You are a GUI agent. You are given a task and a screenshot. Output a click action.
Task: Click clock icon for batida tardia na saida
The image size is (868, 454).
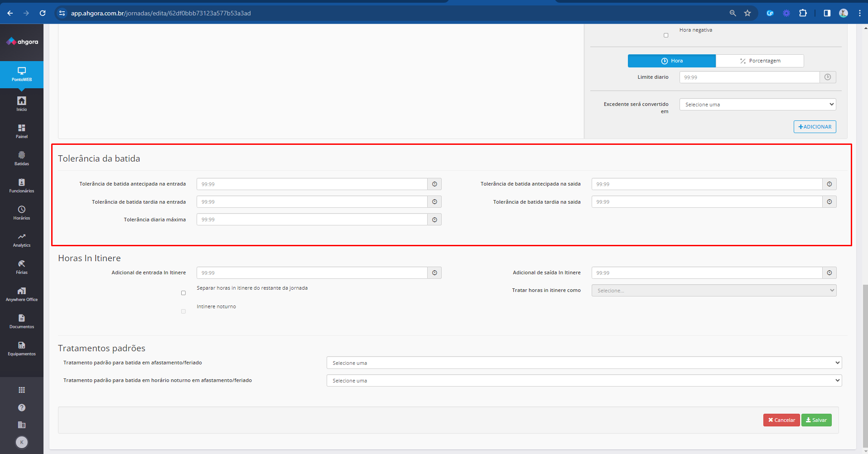point(829,202)
